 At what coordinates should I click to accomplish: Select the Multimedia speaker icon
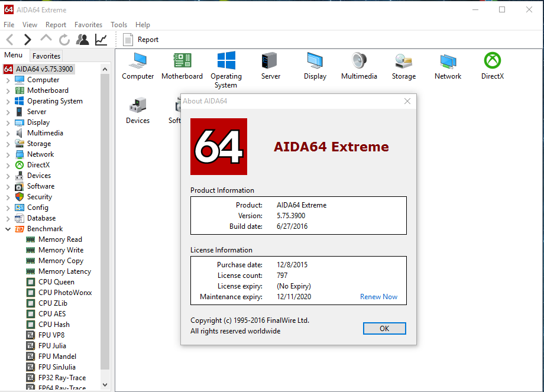point(359,65)
